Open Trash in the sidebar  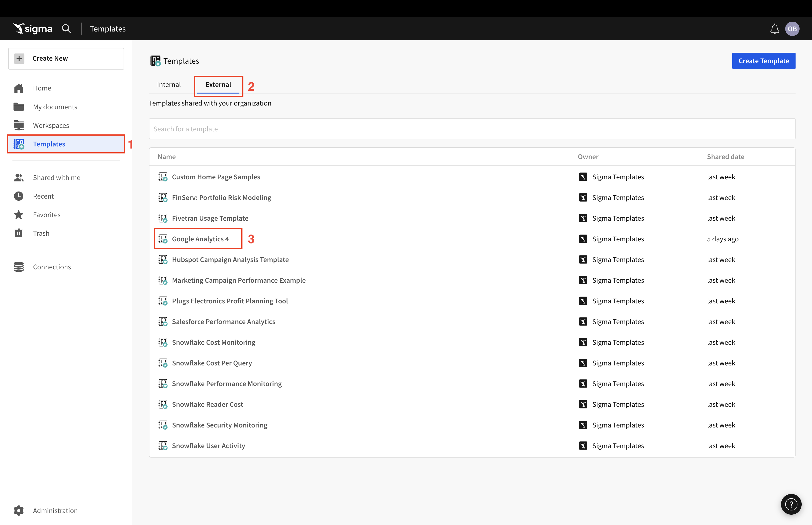pos(41,233)
